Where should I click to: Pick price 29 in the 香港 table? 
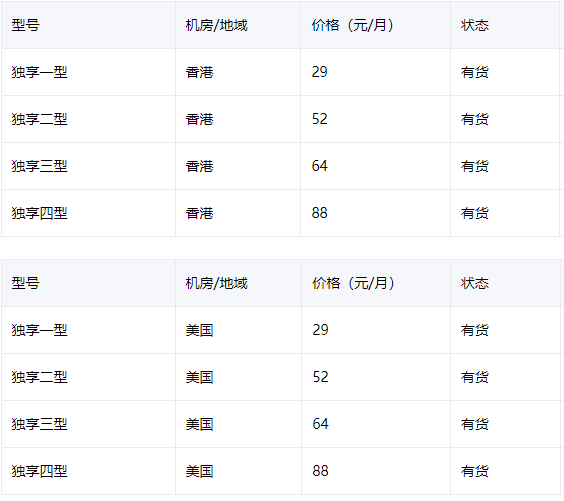coord(319,72)
